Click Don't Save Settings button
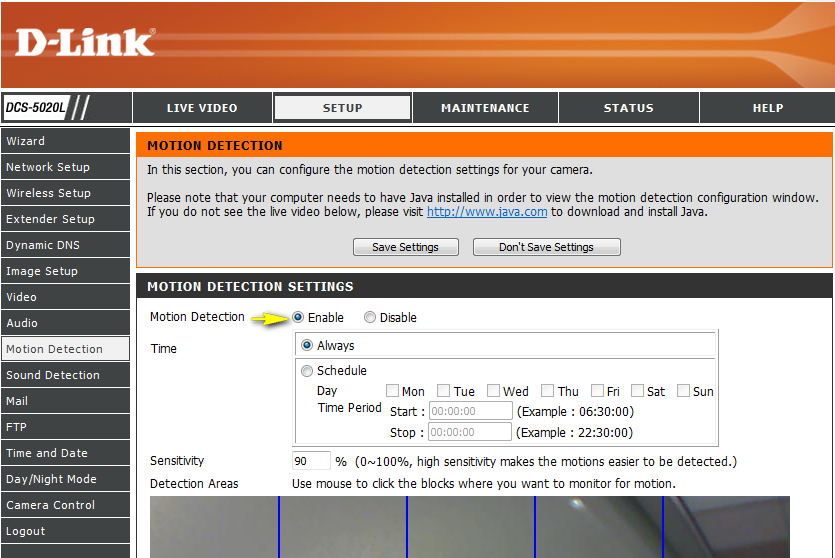This screenshot has height=558, width=835. point(546,247)
